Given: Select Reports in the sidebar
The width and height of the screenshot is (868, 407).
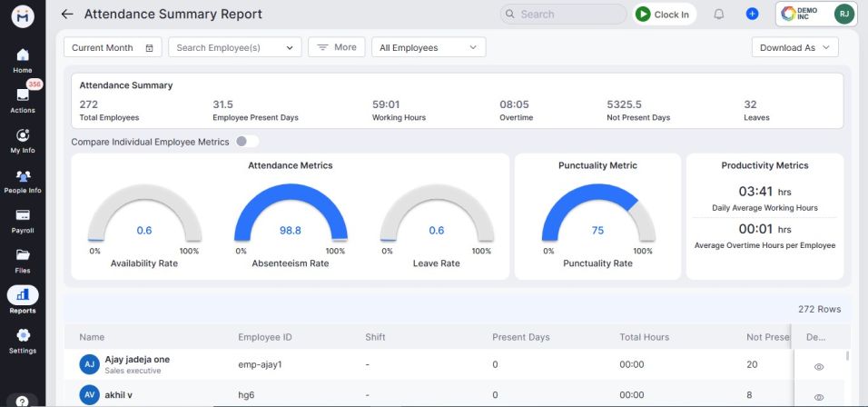Looking at the screenshot, I should (23, 299).
